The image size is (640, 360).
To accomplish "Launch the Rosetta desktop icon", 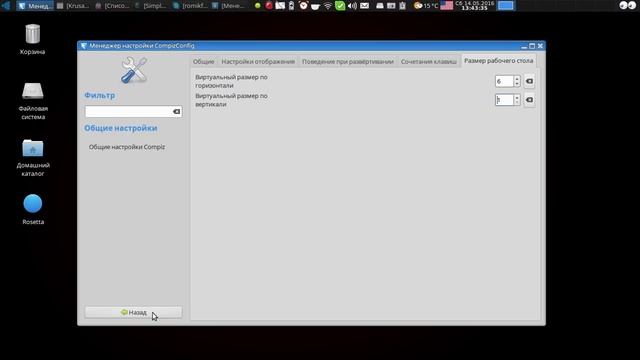I will pos(33,204).
